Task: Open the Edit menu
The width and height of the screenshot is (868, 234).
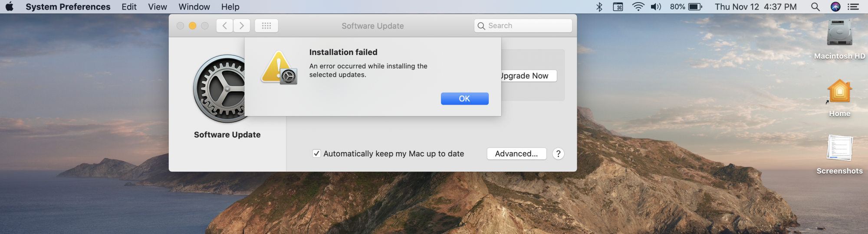Action: [129, 6]
